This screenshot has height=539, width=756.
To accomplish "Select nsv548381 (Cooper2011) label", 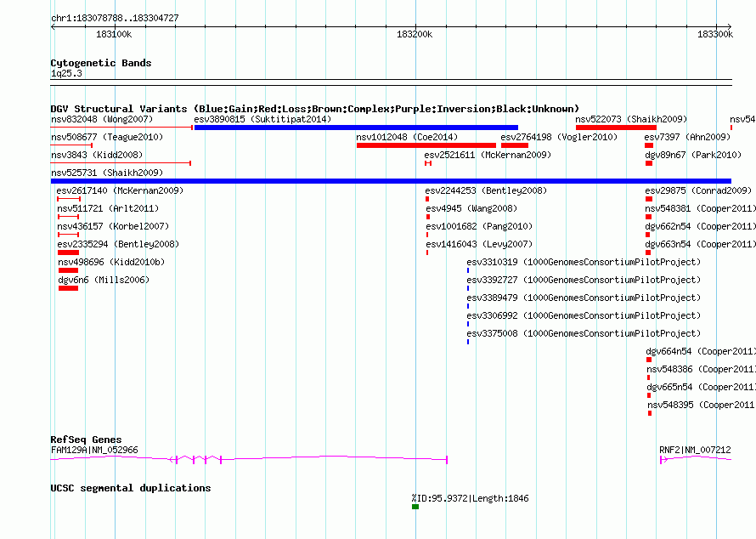I will (700, 208).
